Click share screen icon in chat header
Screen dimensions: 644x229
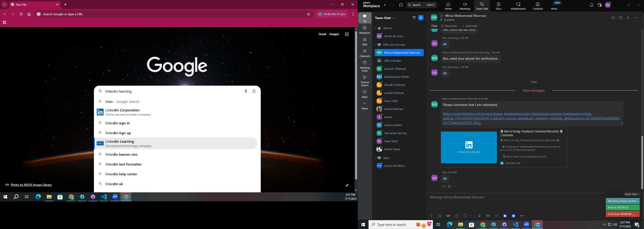click(x=621, y=18)
